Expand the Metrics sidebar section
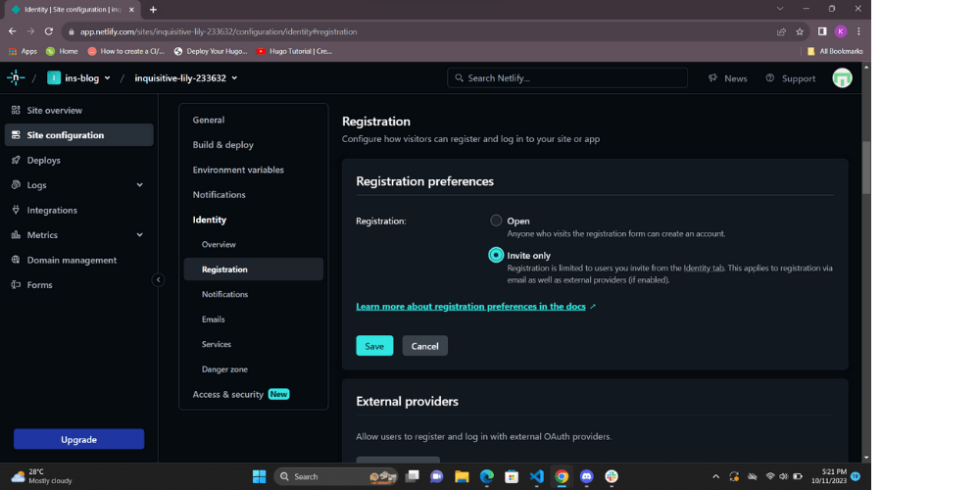980x490 pixels. click(x=139, y=235)
